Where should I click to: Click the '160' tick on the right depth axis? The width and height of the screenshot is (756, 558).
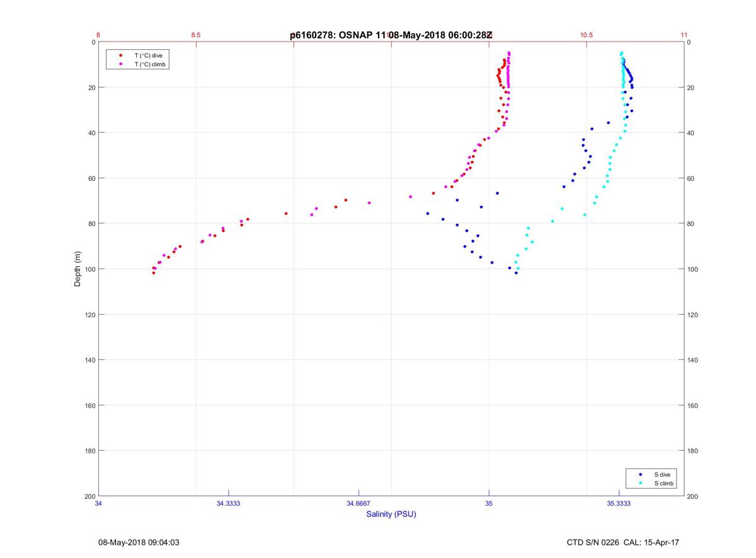pos(693,405)
